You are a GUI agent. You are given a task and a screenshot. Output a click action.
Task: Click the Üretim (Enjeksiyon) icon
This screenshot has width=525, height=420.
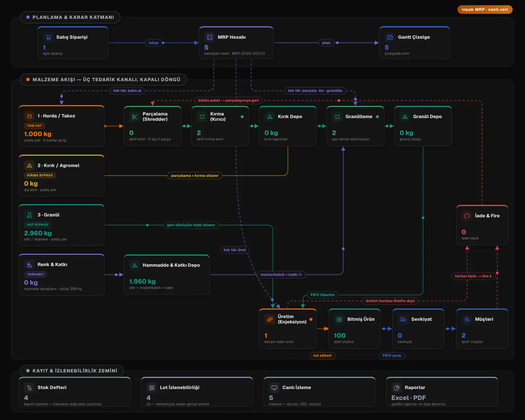[x=270, y=319]
